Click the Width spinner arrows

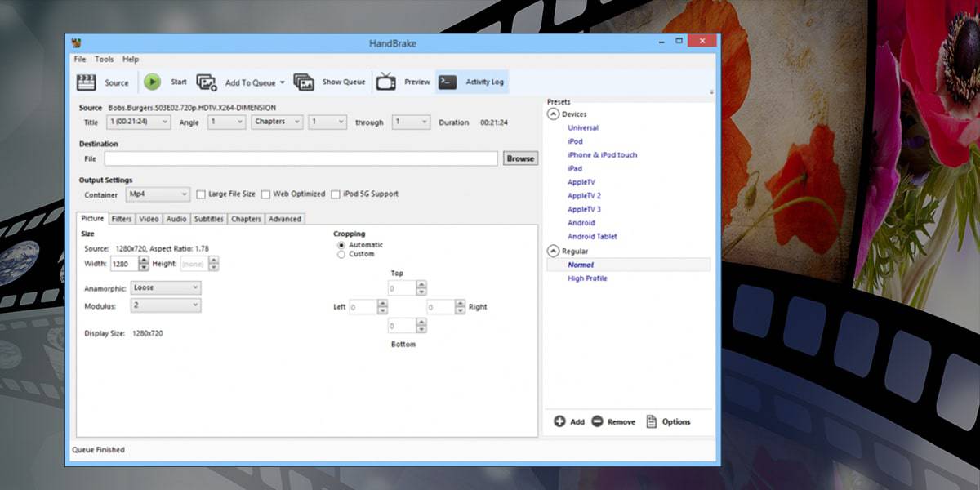coord(144,264)
